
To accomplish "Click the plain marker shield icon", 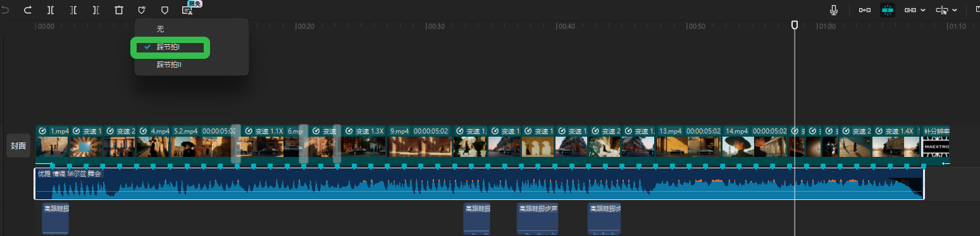I will point(164,10).
